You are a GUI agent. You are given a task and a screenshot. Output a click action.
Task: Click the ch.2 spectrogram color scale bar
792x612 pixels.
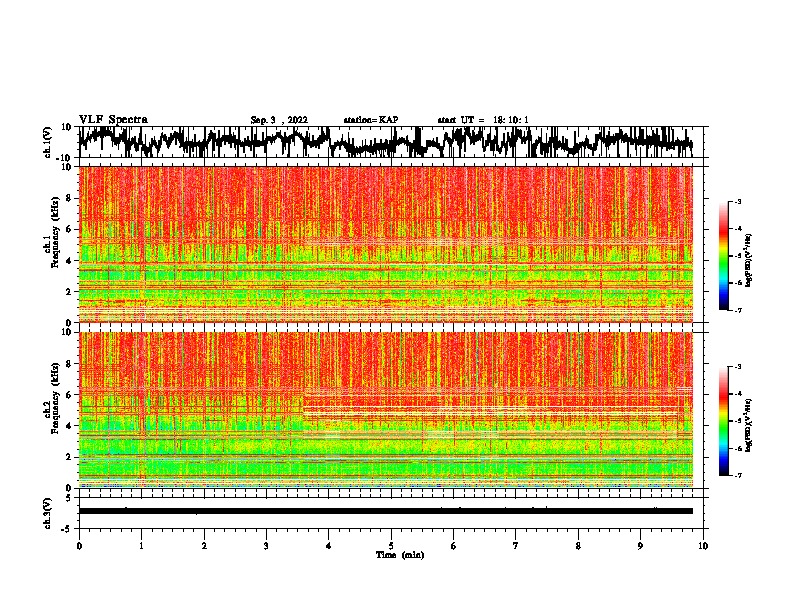point(723,421)
